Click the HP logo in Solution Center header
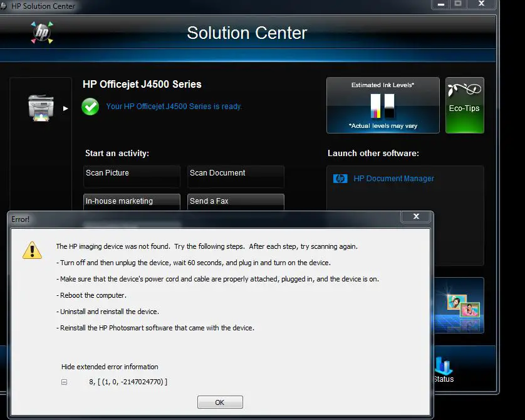 [x=42, y=33]
